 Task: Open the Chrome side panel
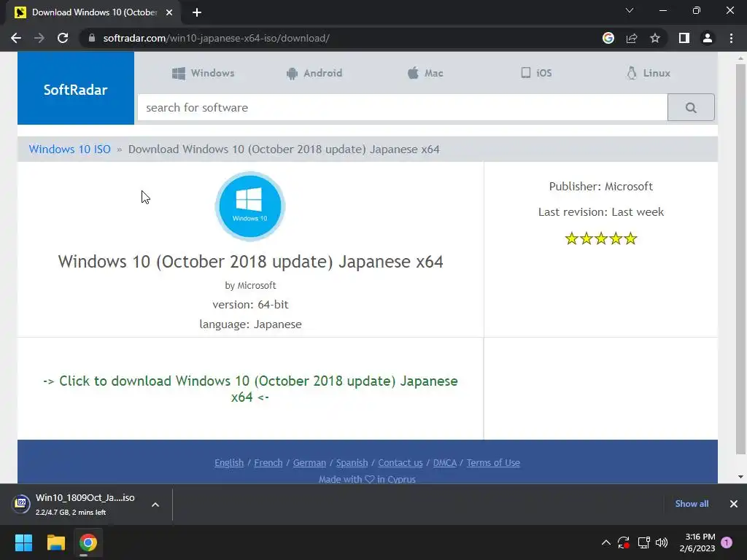pyautogui.click(x=684, y=38)
